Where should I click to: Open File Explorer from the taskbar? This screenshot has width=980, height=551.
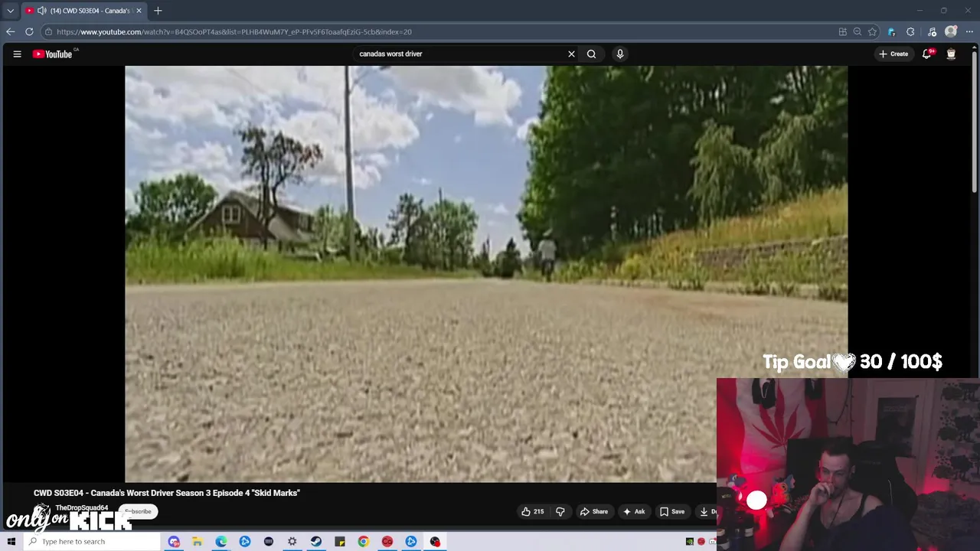(198, 541)
